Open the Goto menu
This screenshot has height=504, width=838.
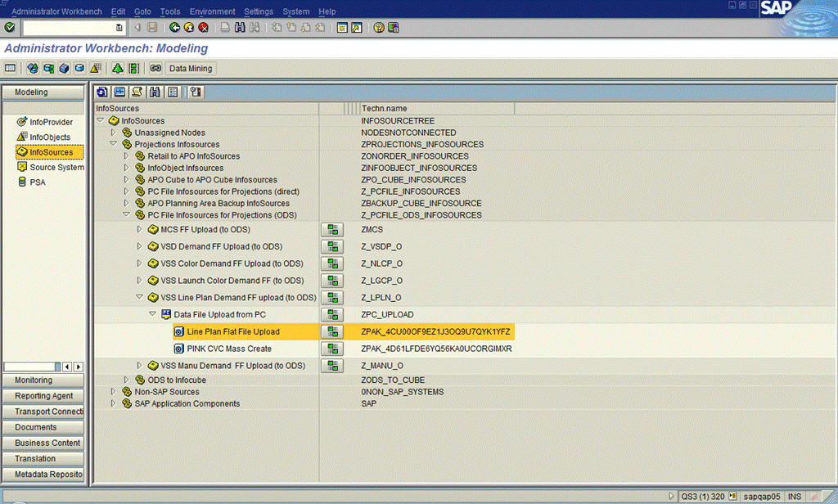pyautogui.click(x=142, y=11)
